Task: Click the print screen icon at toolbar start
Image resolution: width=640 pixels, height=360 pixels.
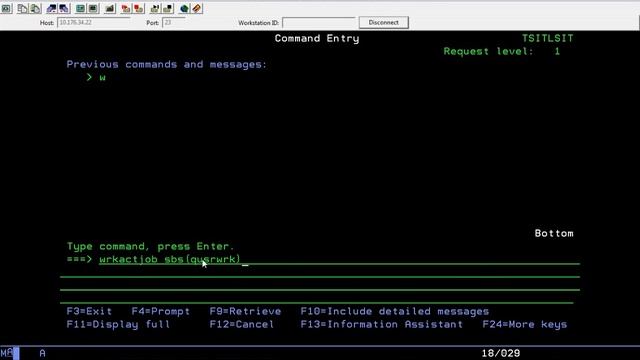Action: click(7, 8)
